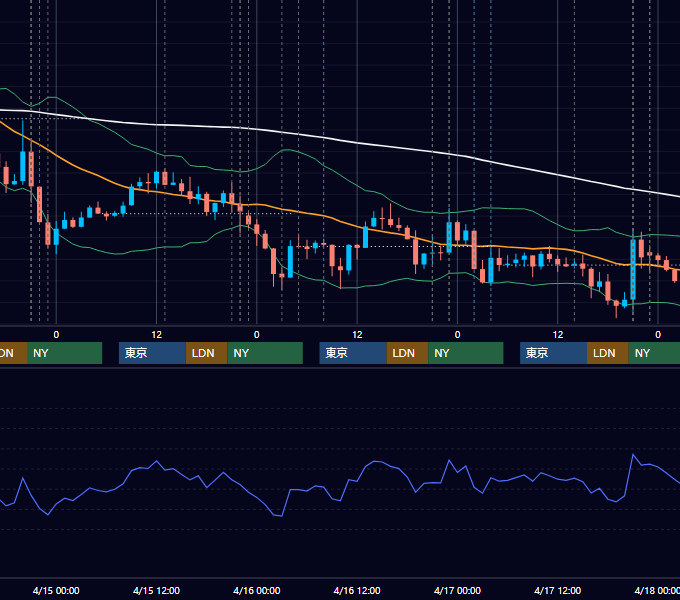
Task: Click the 4/17 00:00 date label
Action: pyautogui.click(x=457, y=590)
